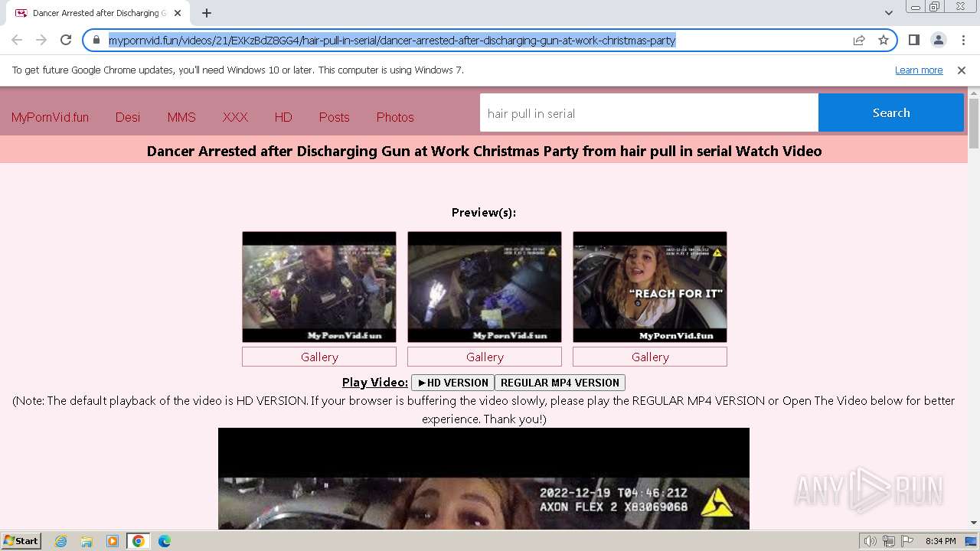Viewport: 980px width, 551px height.
Task: Focus the site search text field
Action: (649, 113)
